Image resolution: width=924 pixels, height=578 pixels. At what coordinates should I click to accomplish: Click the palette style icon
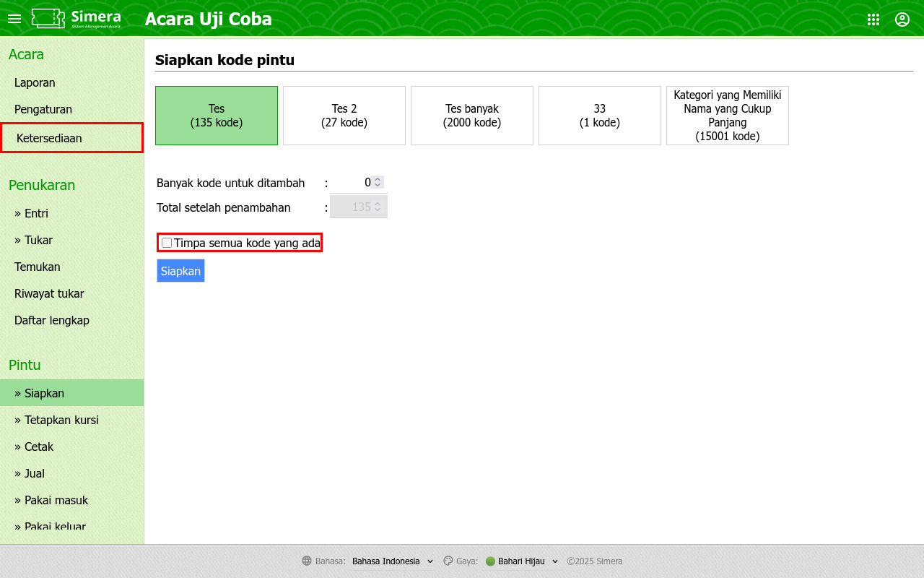pyautogui.click(x=448, y=561)
